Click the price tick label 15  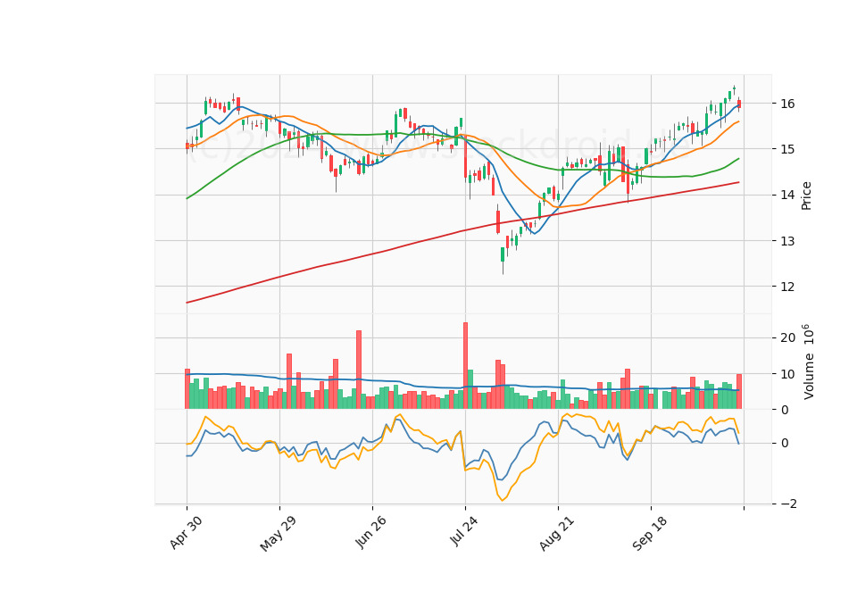pyautogui.click(x=787, y=149)
